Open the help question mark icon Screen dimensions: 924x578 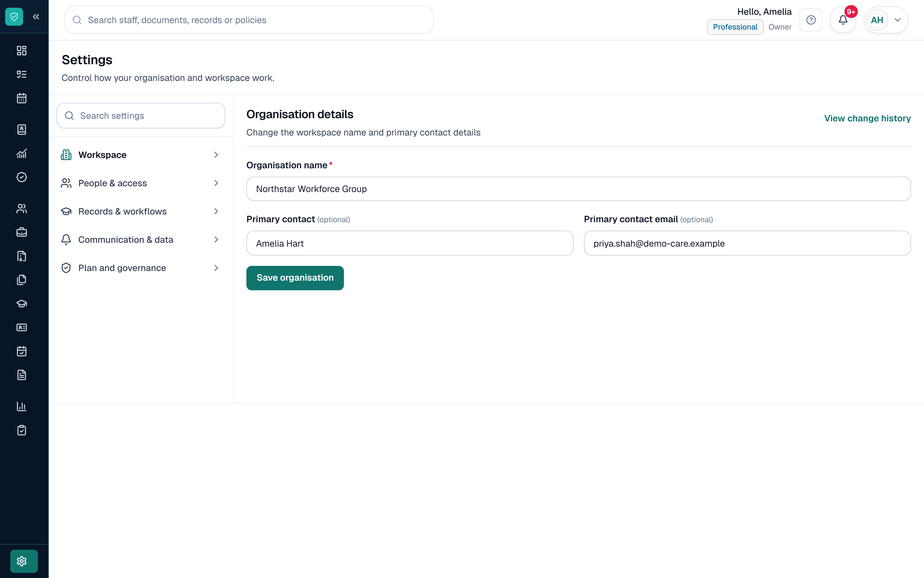[x=811, y=20]
